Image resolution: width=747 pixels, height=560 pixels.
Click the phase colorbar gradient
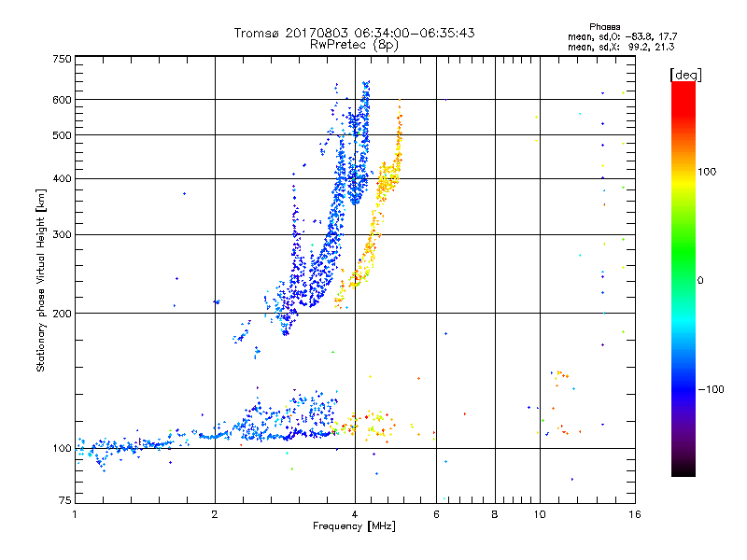tap(684, 279)
